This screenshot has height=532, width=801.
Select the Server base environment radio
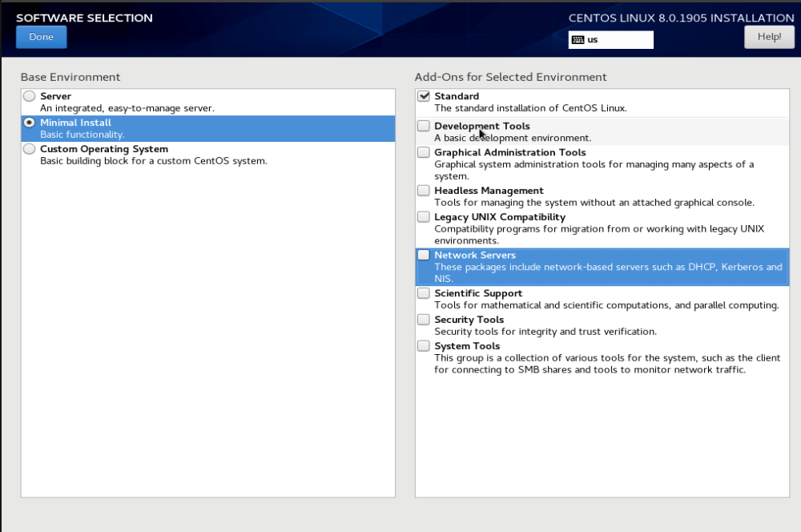pos(29,96)
